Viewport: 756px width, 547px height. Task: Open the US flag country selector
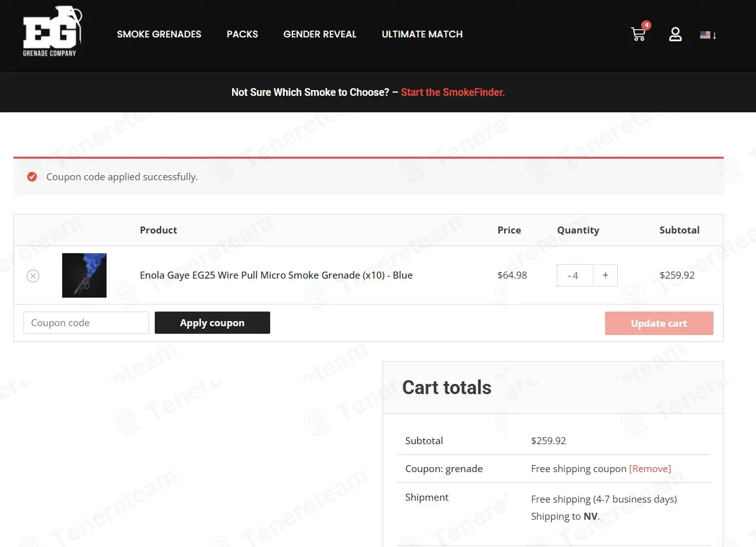[708, 35]
